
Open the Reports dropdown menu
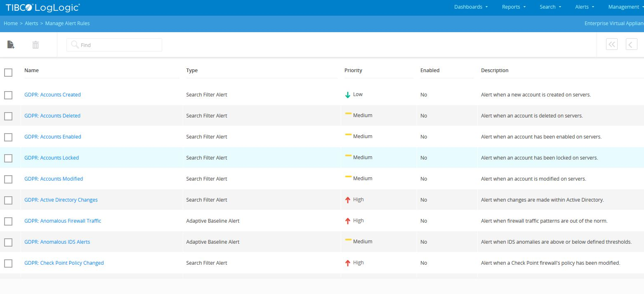coord(514,7)
